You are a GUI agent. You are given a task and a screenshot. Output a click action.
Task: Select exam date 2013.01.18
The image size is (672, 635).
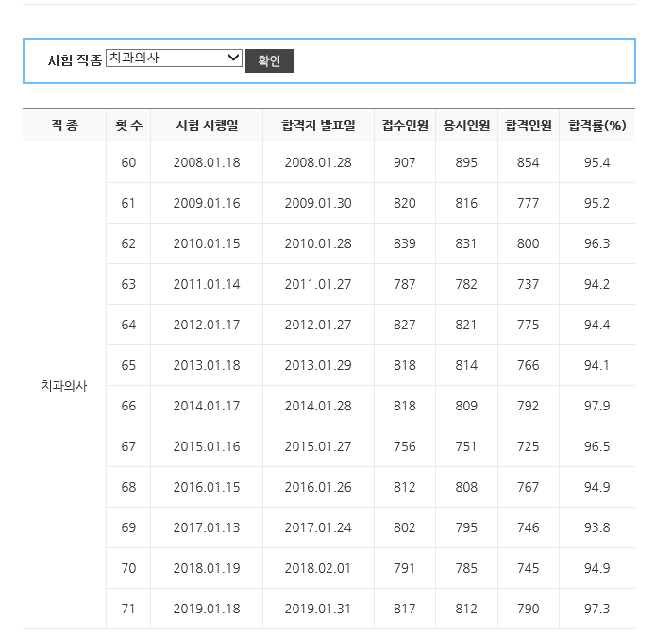pyautogui.click(x=207, y=365)
